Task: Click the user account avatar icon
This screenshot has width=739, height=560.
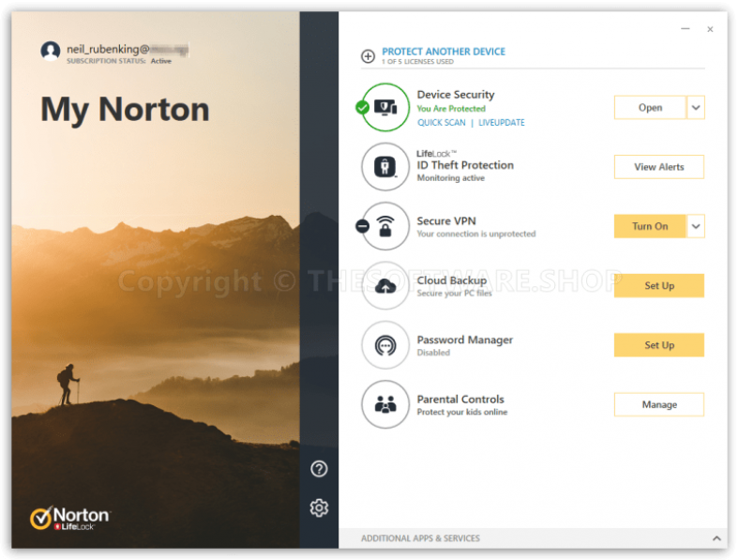Action: point(51,51)
